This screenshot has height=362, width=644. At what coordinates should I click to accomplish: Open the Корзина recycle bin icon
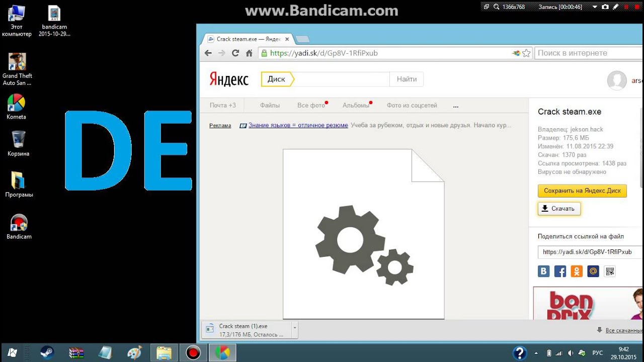point(18,144)
